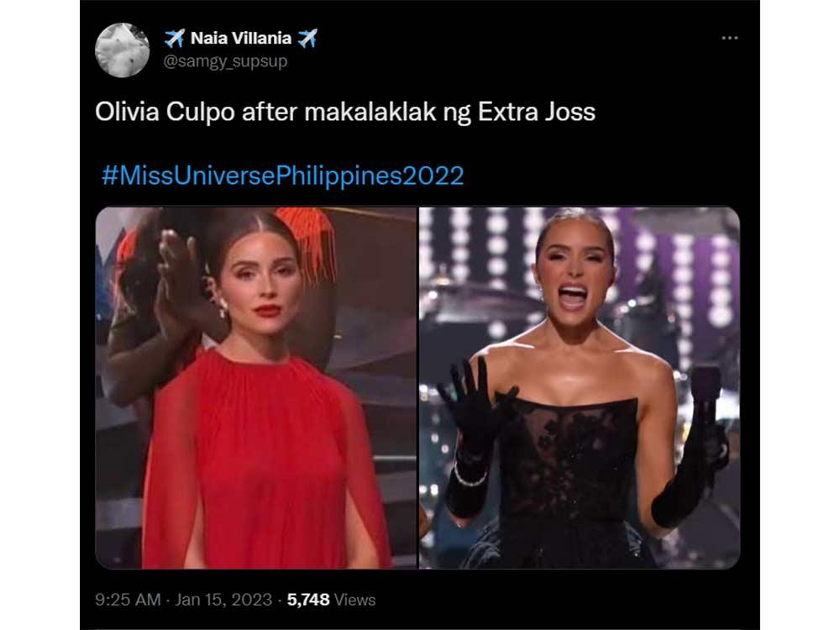840x630 pixels.
Task: Click the 5,748 view count number
Action: tap(308, 600)
